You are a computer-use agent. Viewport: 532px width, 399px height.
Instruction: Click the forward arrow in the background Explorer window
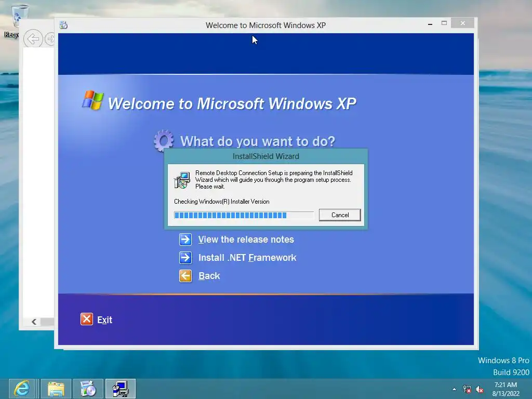[50, 39]
